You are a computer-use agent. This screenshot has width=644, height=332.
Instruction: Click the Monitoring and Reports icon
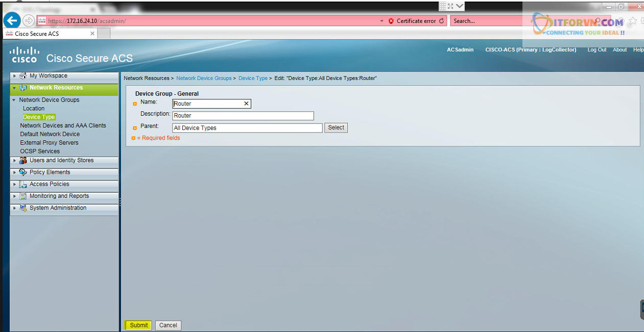click(x=23, y=196)
